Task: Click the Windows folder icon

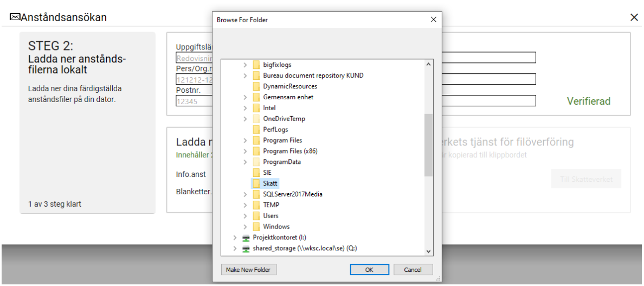Action: point(256,226)
